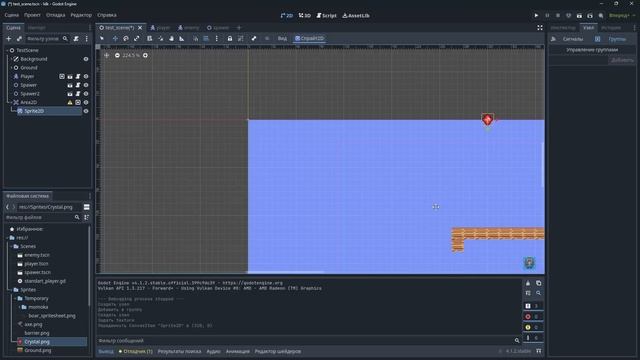
Task: Select the Scale Mode tool
Action: click(137, 38)
